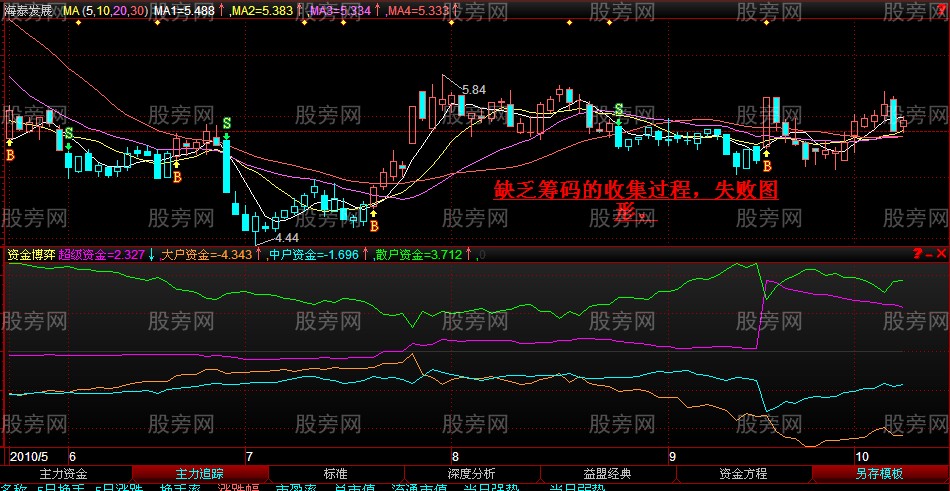Open the 标准 tab

click(x=336, y=473)
